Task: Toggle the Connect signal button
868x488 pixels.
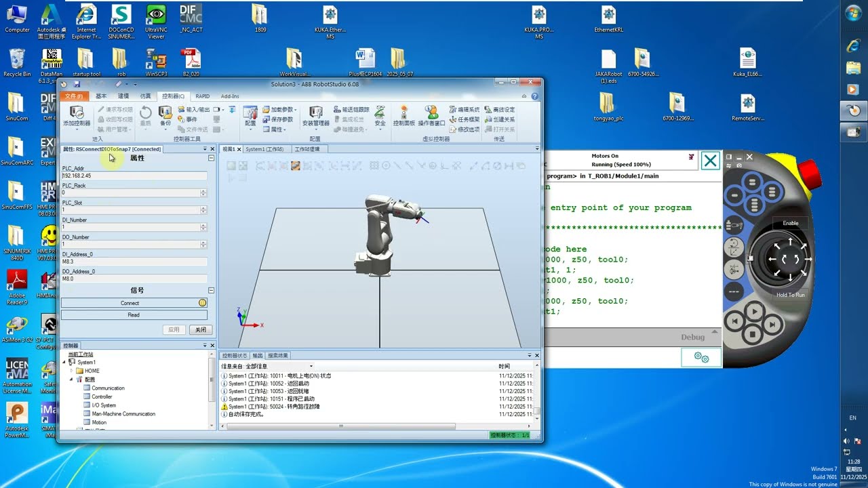Action: pyautogui.click(x=134, y=303)
